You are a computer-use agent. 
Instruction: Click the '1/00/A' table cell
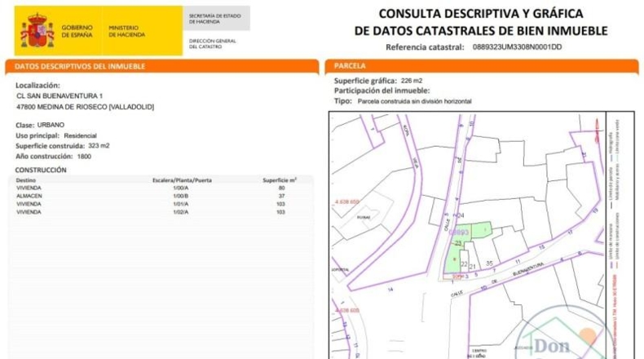[181, 188]
